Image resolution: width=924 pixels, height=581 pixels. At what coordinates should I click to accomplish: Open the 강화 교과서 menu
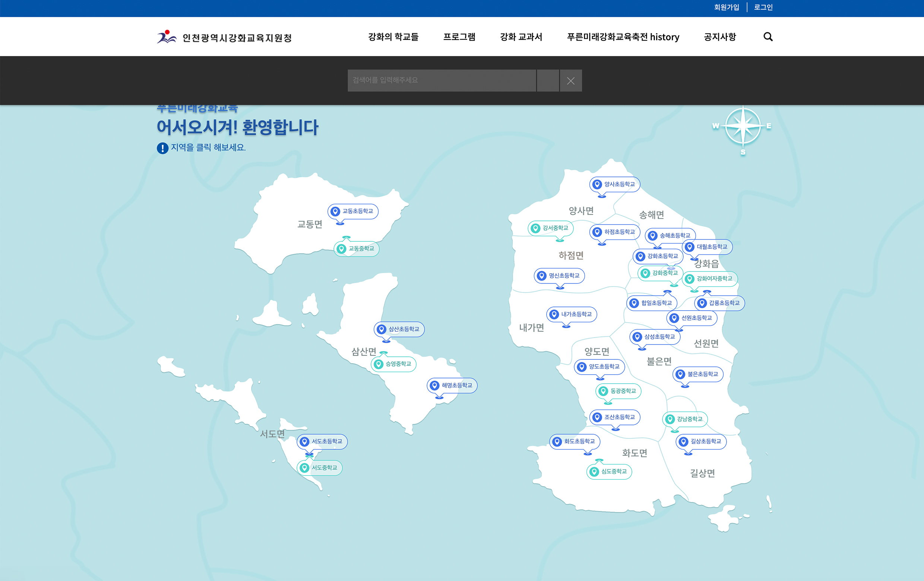[521, 37]
